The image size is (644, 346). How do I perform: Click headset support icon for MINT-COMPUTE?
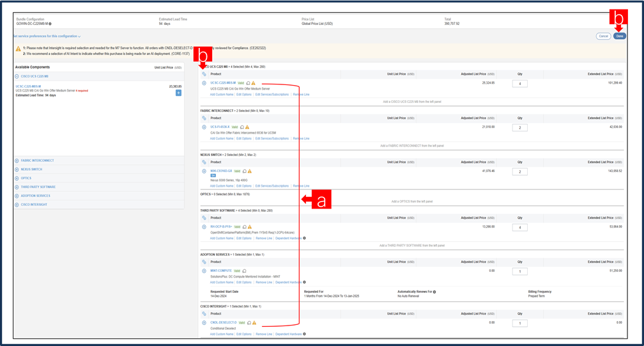(244, 271)
